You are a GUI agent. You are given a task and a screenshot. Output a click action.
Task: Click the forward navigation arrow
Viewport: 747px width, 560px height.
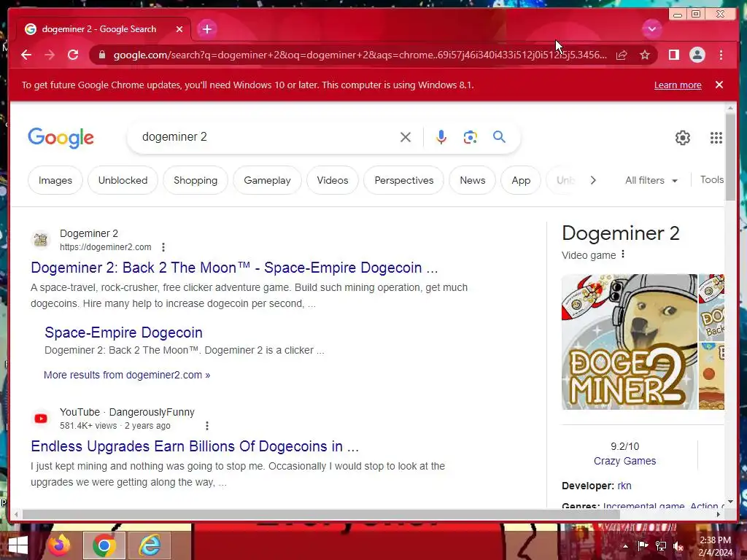[x=50, y=55]
